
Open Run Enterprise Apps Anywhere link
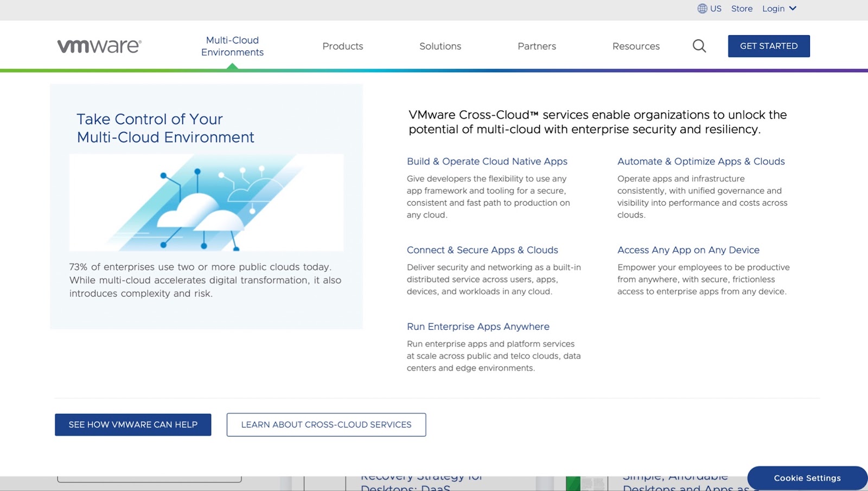pyautogui.click(x=478, y=327)
